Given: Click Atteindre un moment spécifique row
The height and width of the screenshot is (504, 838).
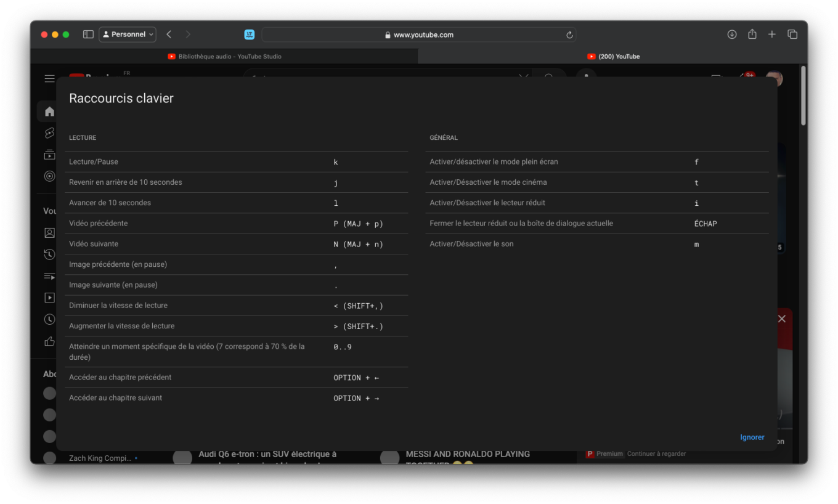Looking at the screenshot, I should pyautogui.click(x=237, y=352).
